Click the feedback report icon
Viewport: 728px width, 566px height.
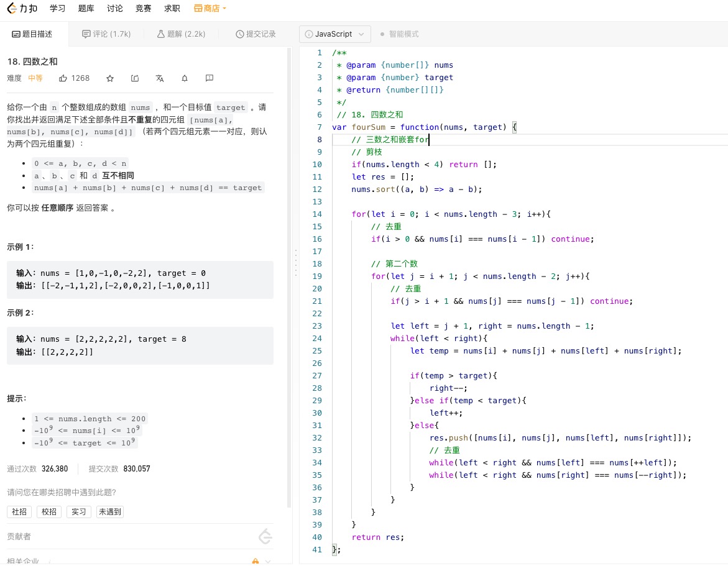[x=210, y=78]
